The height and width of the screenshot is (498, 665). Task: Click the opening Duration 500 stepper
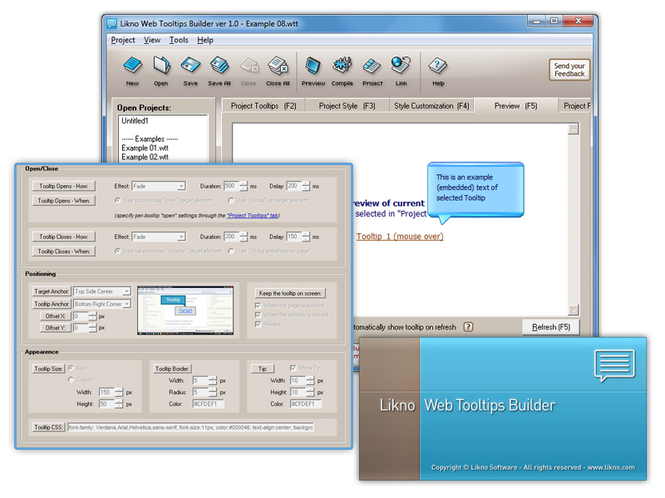243,186
